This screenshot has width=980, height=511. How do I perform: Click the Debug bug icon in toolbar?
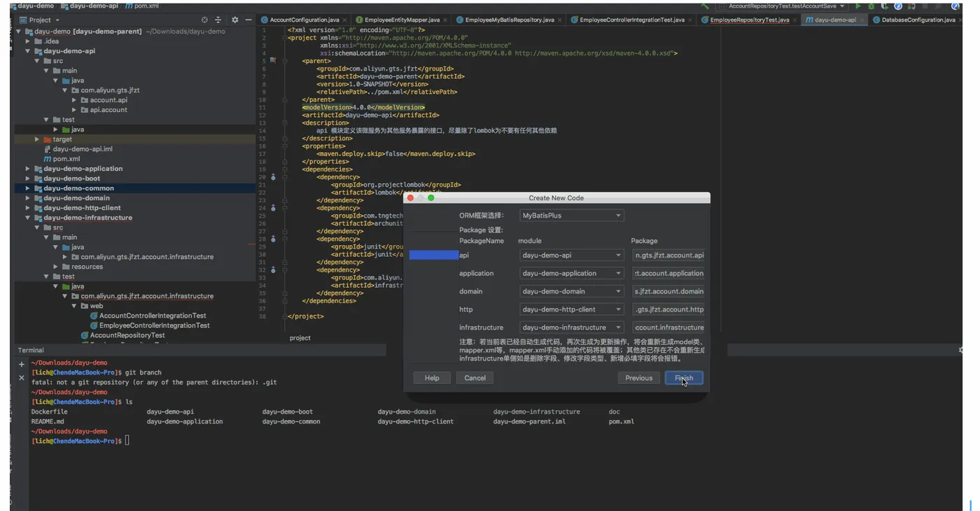pos(871,6)
